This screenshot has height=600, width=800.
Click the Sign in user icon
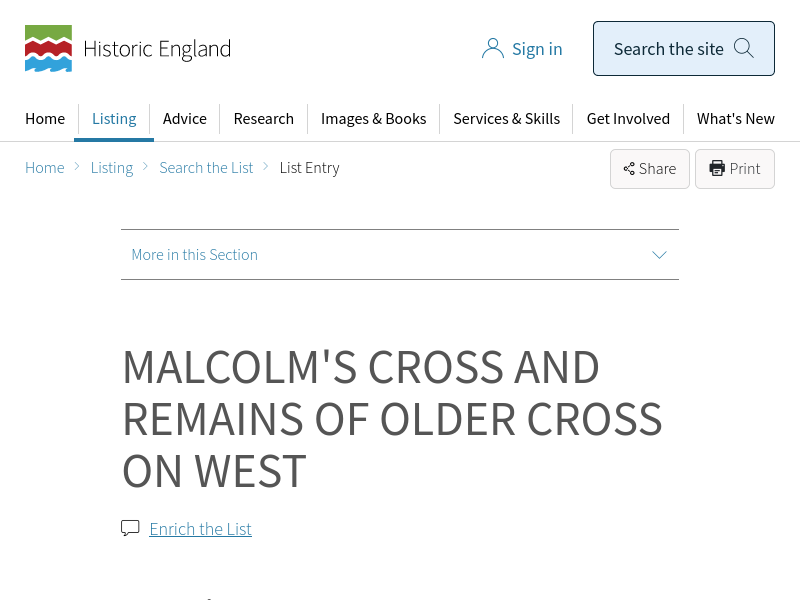point(492,49)
